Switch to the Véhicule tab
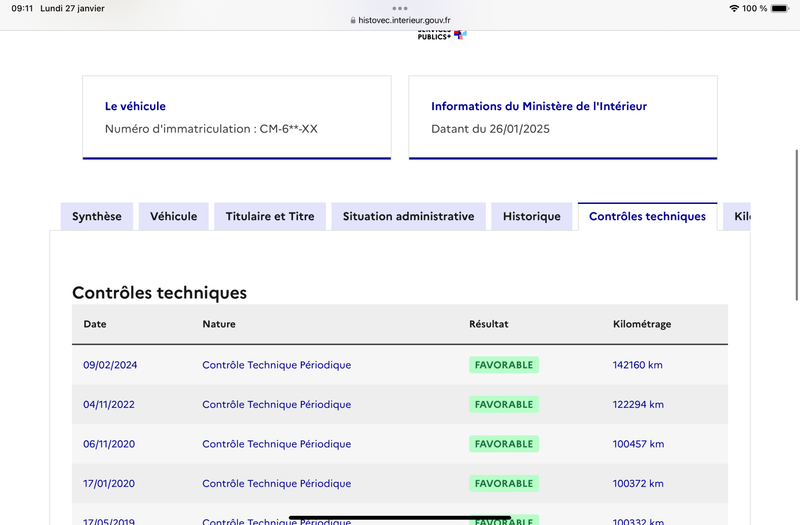The width and height of the screenshot is (800, 525). tap(173, 216)
